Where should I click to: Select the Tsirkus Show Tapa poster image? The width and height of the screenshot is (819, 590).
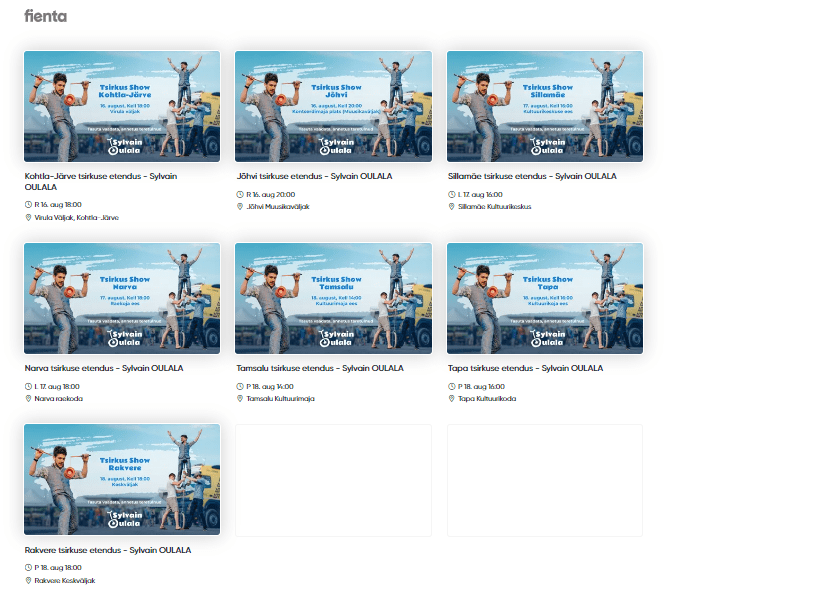[x=545, y=298]
